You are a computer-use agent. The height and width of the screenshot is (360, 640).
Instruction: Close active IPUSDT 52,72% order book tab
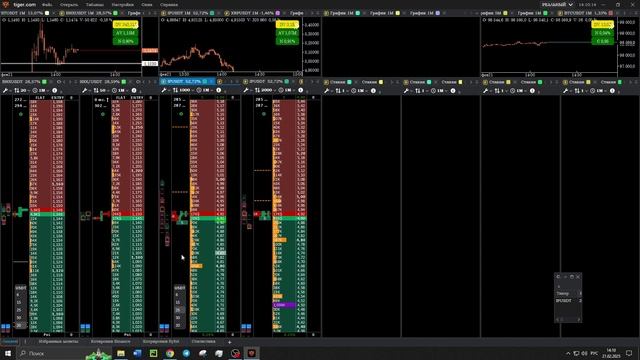click(x=211, y=82)
